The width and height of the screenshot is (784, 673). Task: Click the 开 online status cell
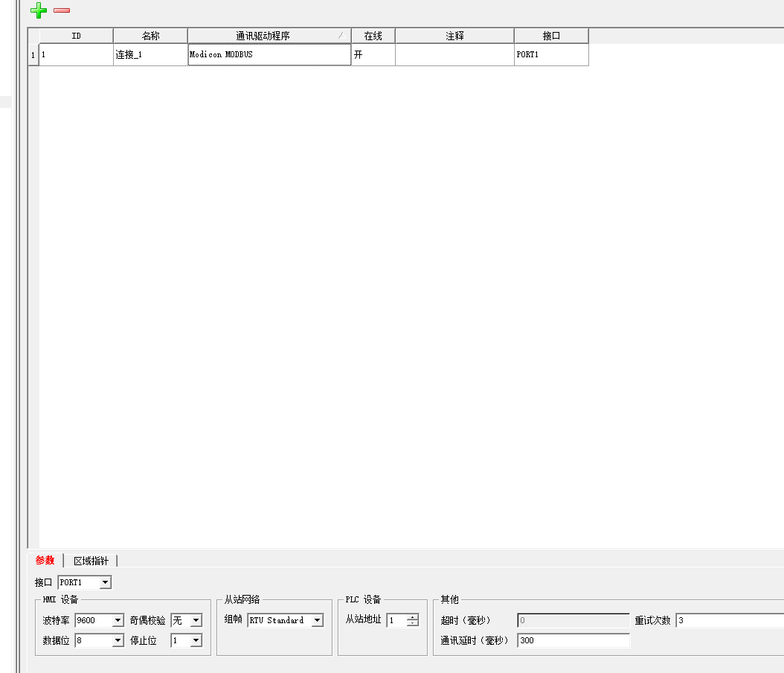click(373, 54)
